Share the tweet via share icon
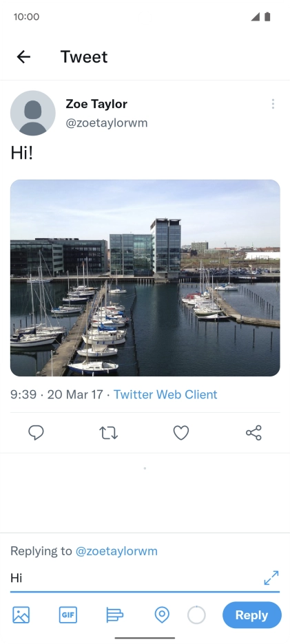The height and width of the screenshot is (644, 290). point(253,433)
